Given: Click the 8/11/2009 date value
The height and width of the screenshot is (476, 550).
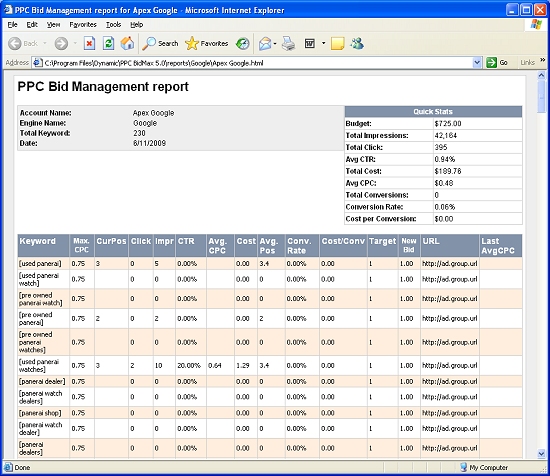Looking at the screenshot, I should 149,143.
